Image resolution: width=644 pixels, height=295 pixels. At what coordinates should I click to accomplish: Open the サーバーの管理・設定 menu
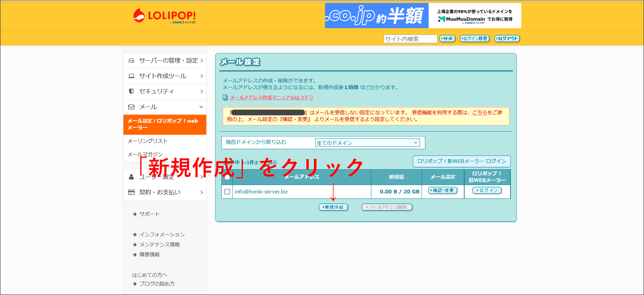tap(165, 61)
